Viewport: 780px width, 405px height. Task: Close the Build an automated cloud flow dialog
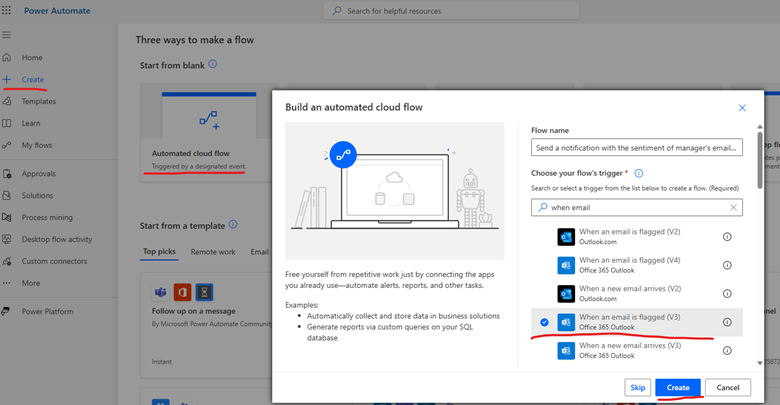pos(742,108)
